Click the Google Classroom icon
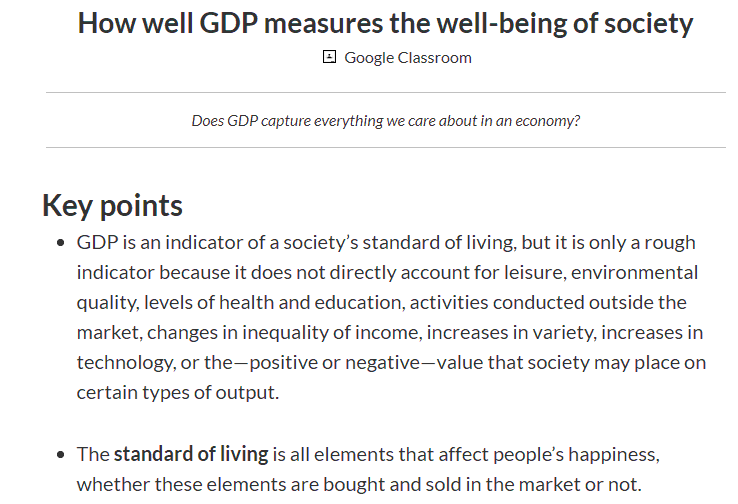Viewport: 738px width, 504px height. [x=329, y=57]
